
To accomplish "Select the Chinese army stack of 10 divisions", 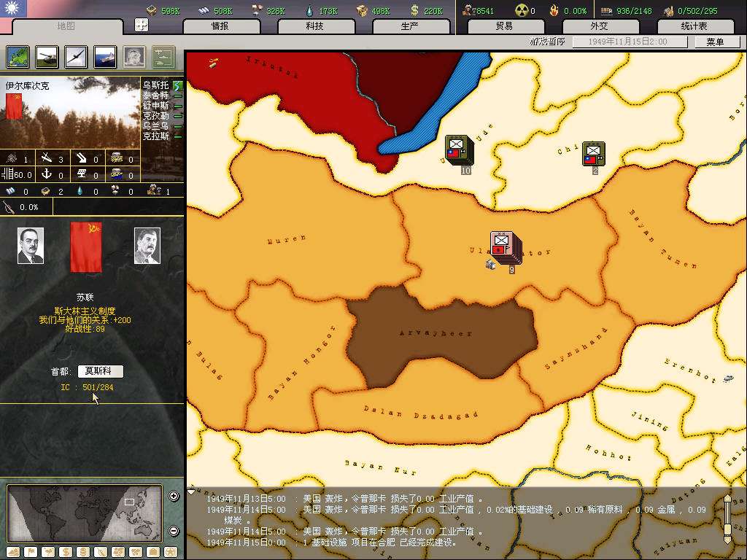I will [460, 150].
